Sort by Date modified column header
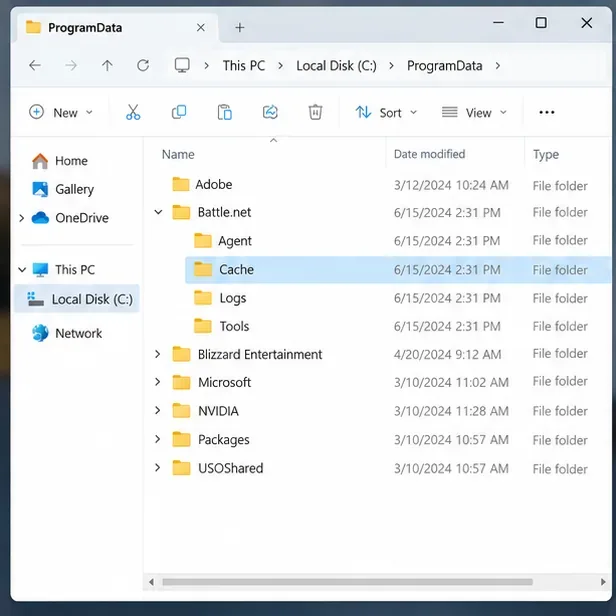Image resolution: width=616 pixels, height=616 pixels. pos(429,154)
